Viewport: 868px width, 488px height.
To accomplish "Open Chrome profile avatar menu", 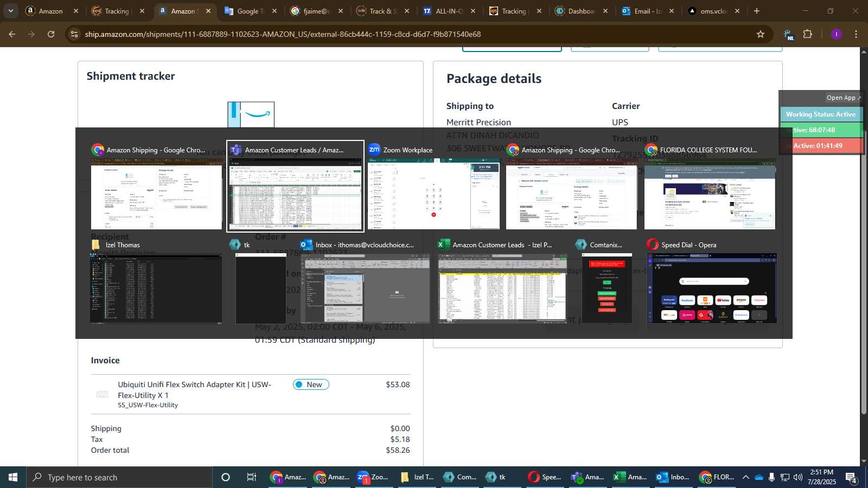I will tap(836, 34).
